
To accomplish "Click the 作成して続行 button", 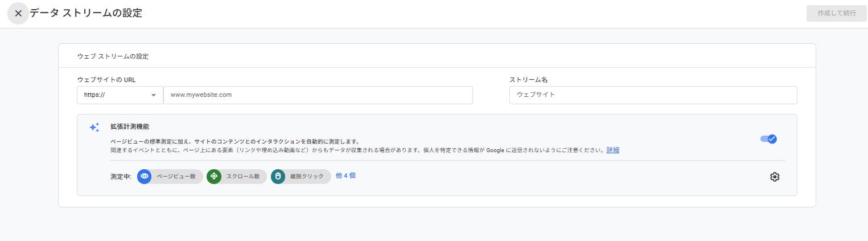I will pyautogui.click(x=836, y=14).
